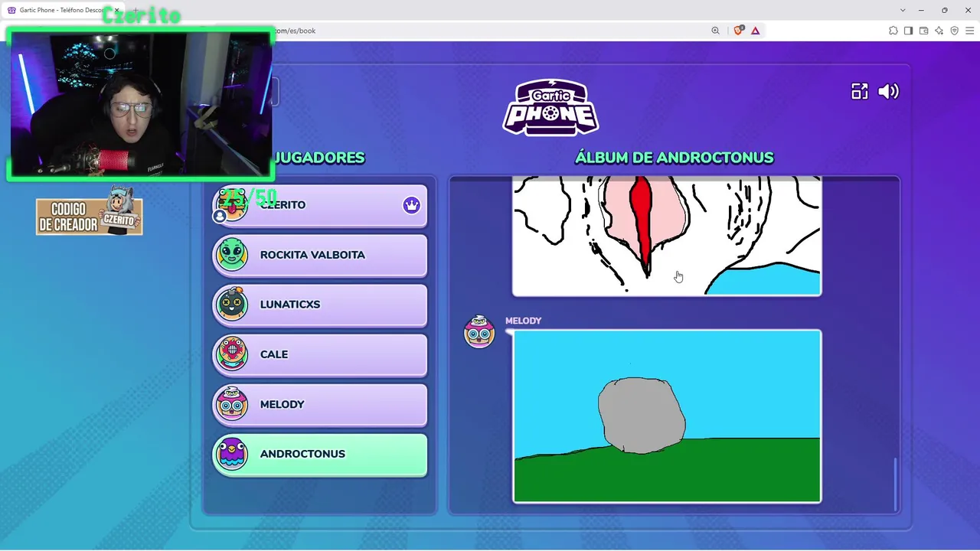Click Lunaticxs's bomb avatar
The image size is (980, 551).
click(x=231, y=304)
